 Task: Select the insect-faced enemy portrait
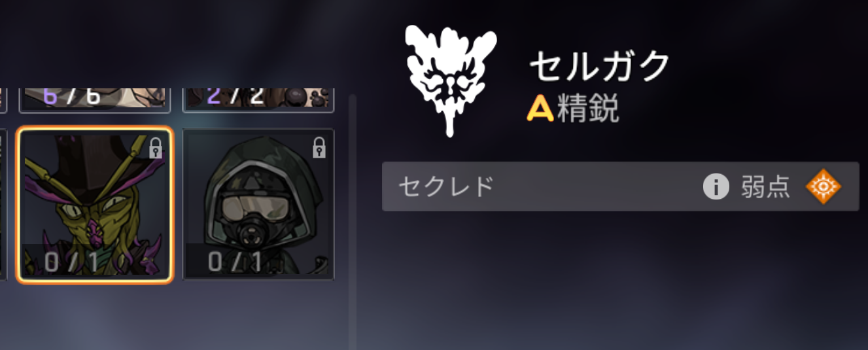95,205
